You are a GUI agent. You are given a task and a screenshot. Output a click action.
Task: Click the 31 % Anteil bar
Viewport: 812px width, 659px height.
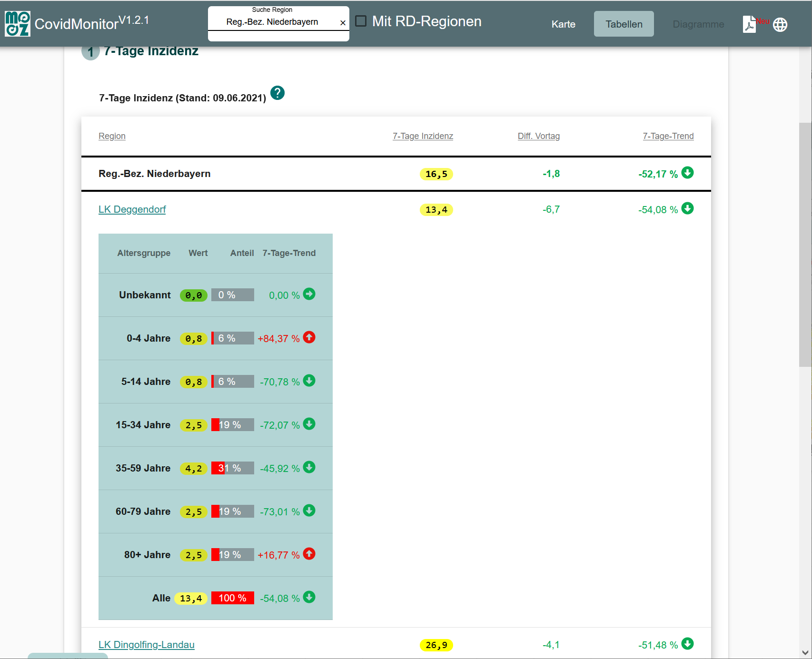[233, 468]
